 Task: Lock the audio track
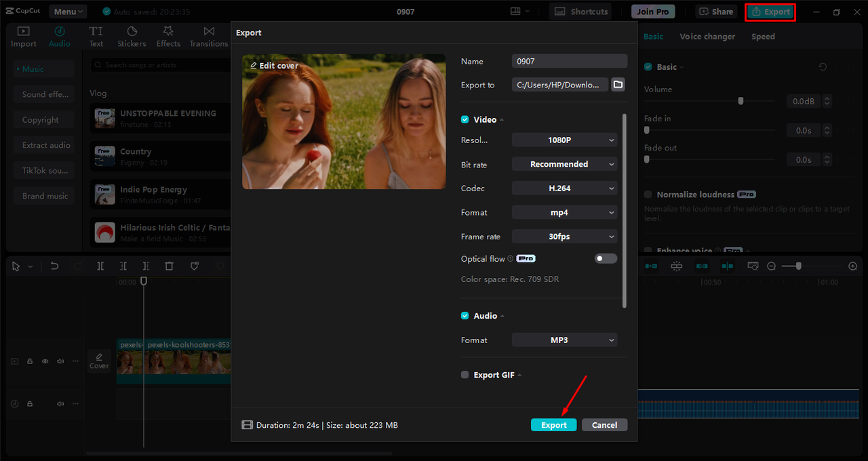[x=30, y=403]
